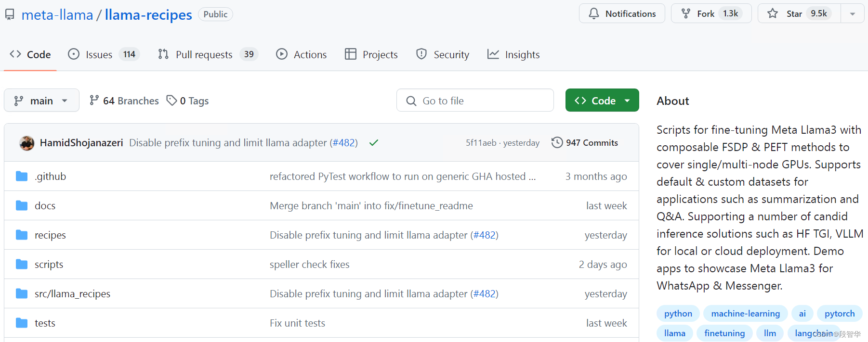Click the "3 months ago" timestamp
The width and height of the screenshot is (868, 342).
[596, 177]
